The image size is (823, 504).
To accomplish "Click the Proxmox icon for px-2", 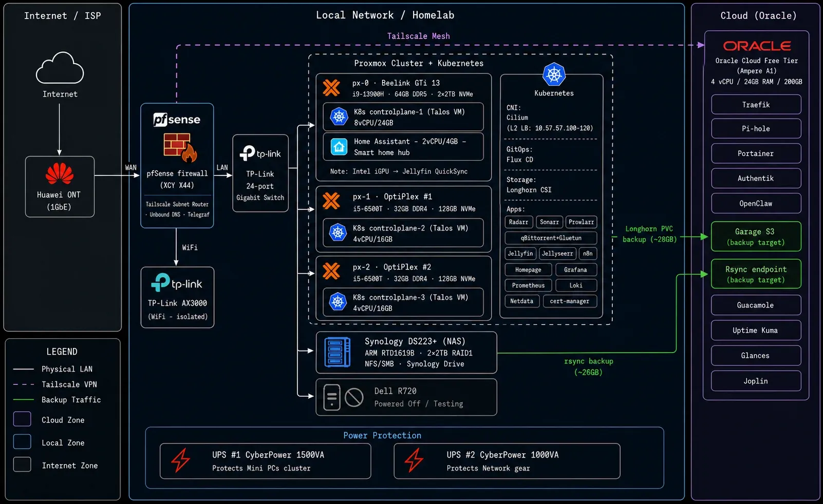I will 331,270.
